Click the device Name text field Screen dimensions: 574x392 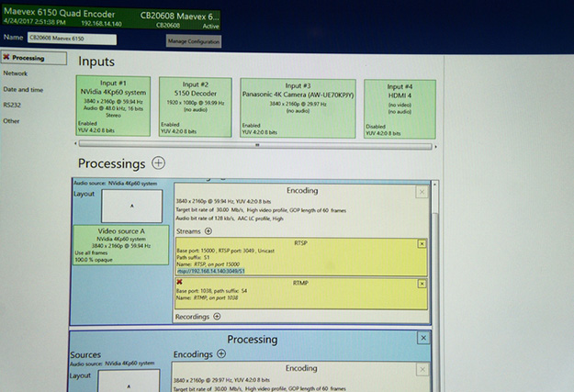[73, 39]
